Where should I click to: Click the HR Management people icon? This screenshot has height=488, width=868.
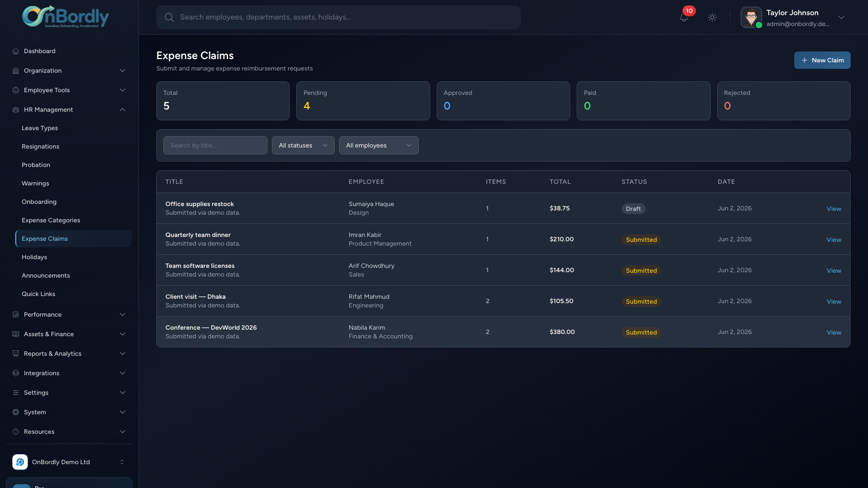[16, 110]
